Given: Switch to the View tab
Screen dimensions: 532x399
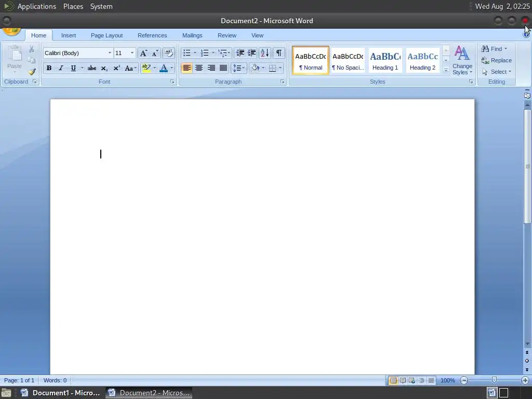Looking at the screenshot, I should [257, 35].
